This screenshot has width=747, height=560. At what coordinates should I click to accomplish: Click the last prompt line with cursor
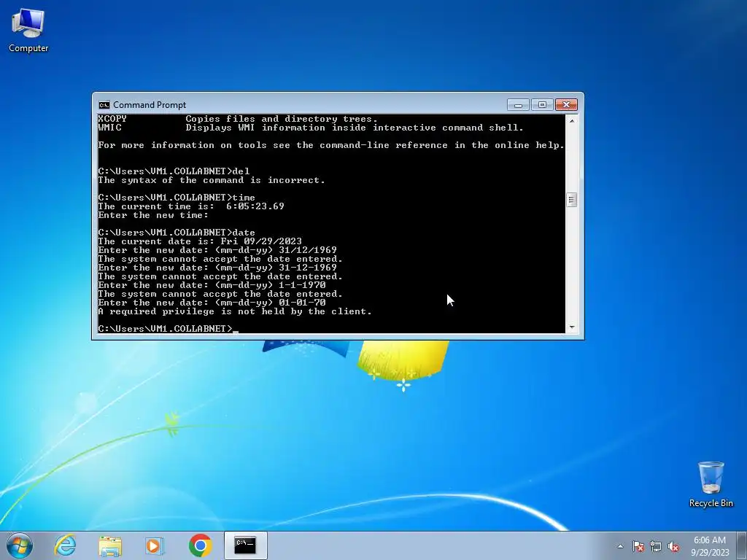click(x=168, y=329)
